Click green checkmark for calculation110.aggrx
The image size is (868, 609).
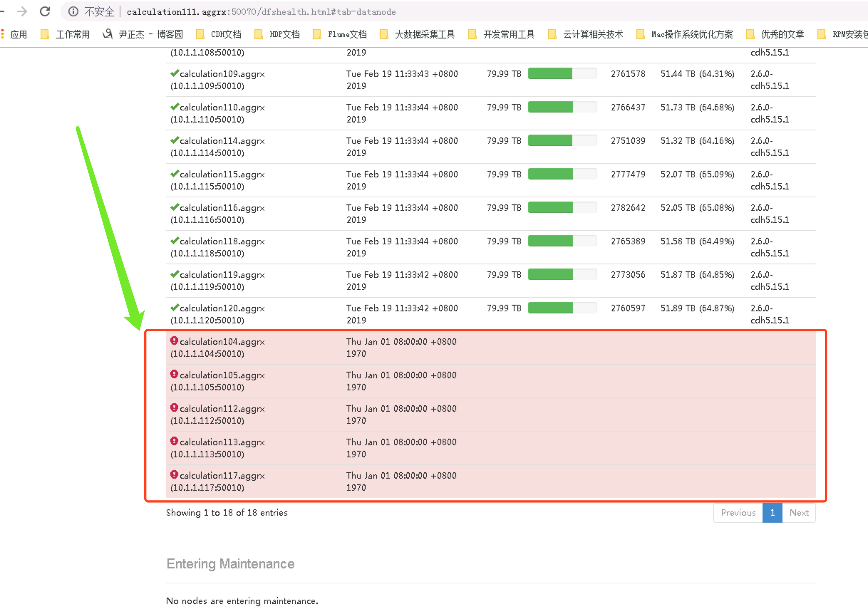[174, 106]
